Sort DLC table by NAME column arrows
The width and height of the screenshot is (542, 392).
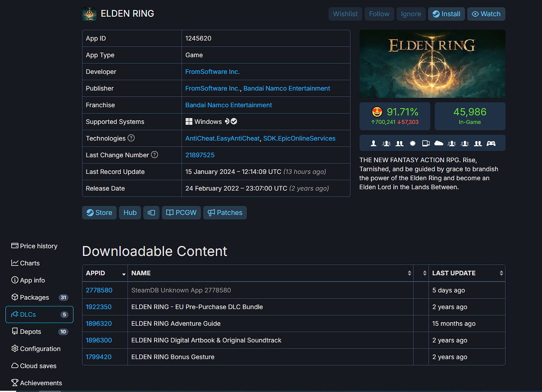(409, 273)
